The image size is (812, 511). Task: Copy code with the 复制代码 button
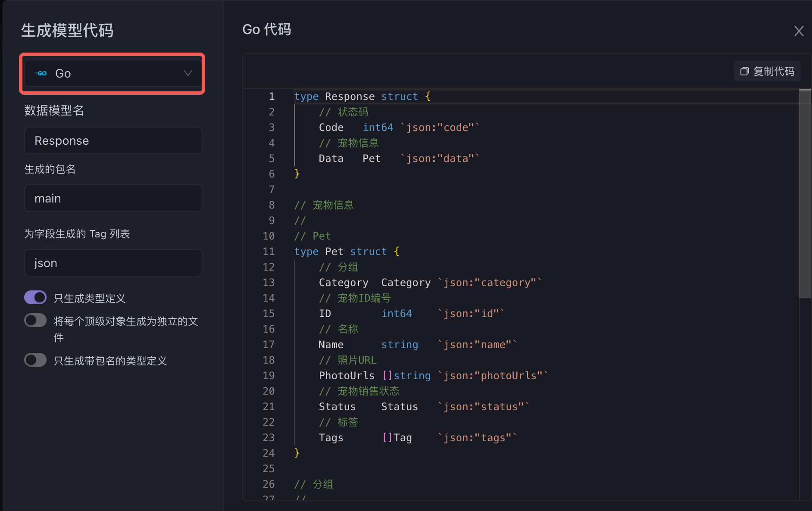(x=767, y=72)
